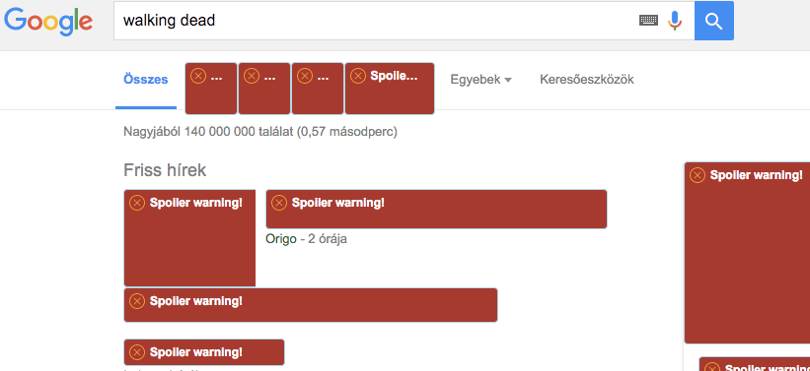The image size is (810, 371).
Task: Activate voice search microphone icon
Action: pos(675,21)
